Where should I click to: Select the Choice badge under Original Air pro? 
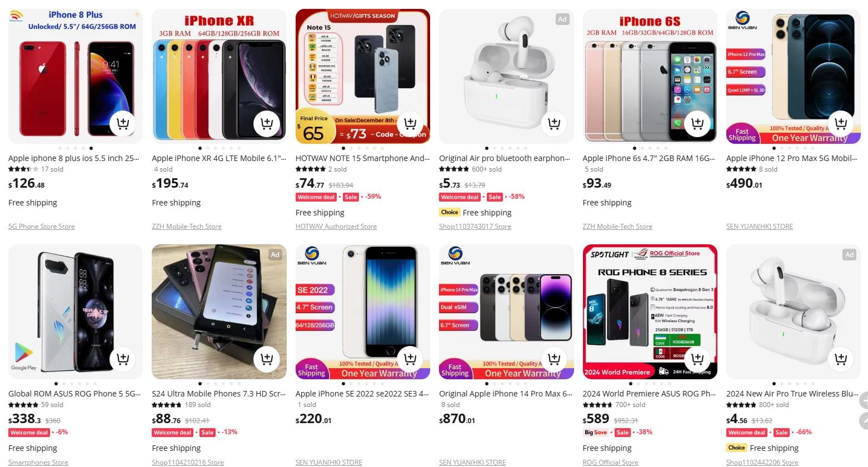pos(450,212)
